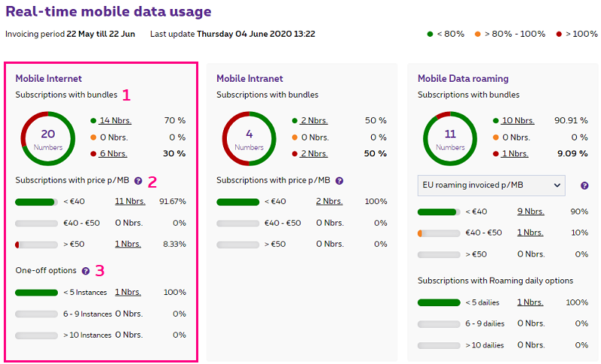Image resolution: width=601 pixels, height=364 pixels.
Task: Click the Mobile Data roaming donut chart showing 11 numbers
Action: point(450,137)
